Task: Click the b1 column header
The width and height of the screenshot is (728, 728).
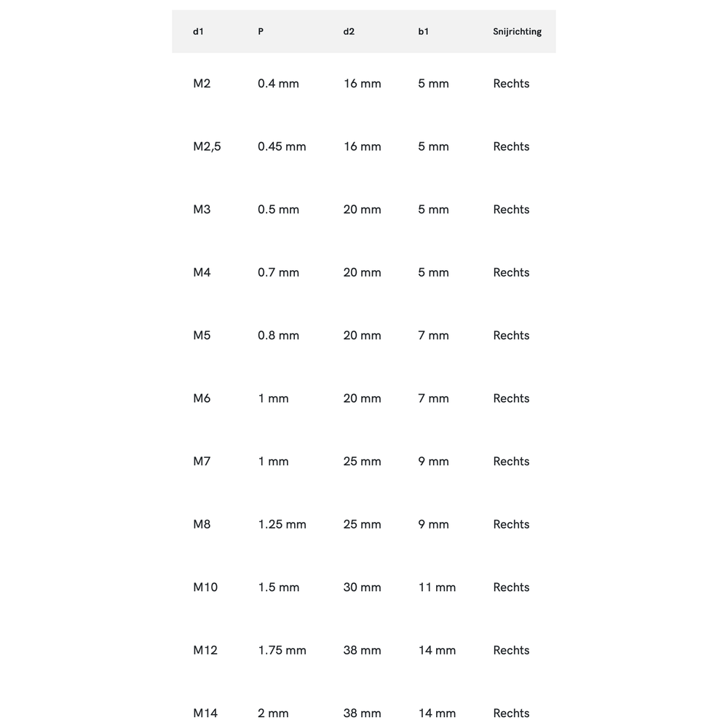Action: (x=424, y=32)
